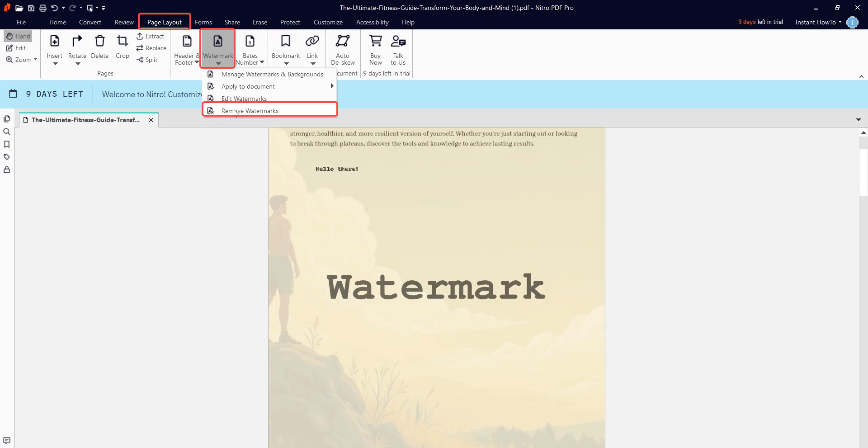This screenshot has height=448, width=868.
Task: Open the redo history dropdown arrow
Action: click(x=81, y=8)
